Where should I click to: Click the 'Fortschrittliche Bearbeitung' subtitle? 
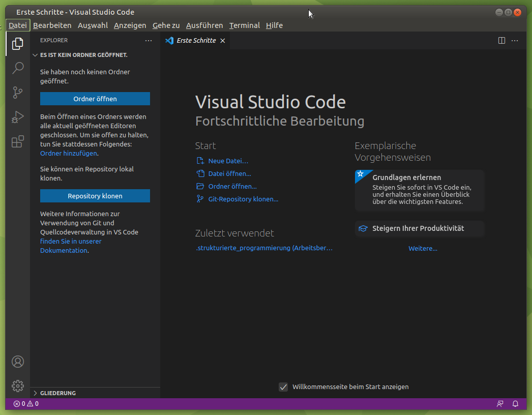(280, 121)
